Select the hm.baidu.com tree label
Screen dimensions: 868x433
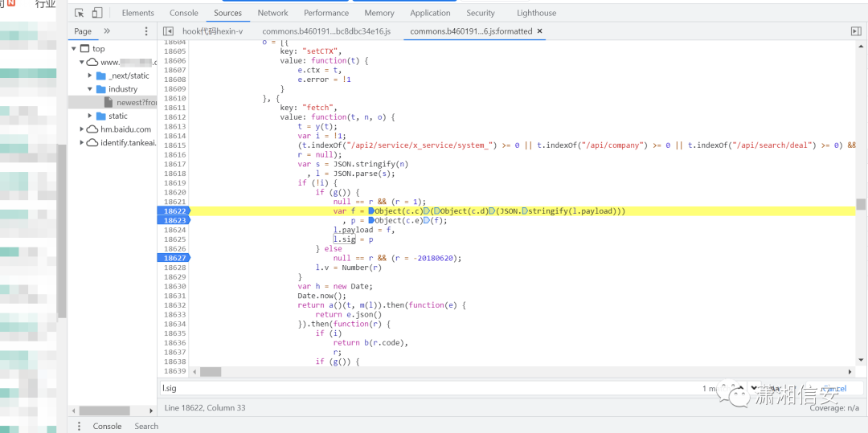tap(125, 129)
